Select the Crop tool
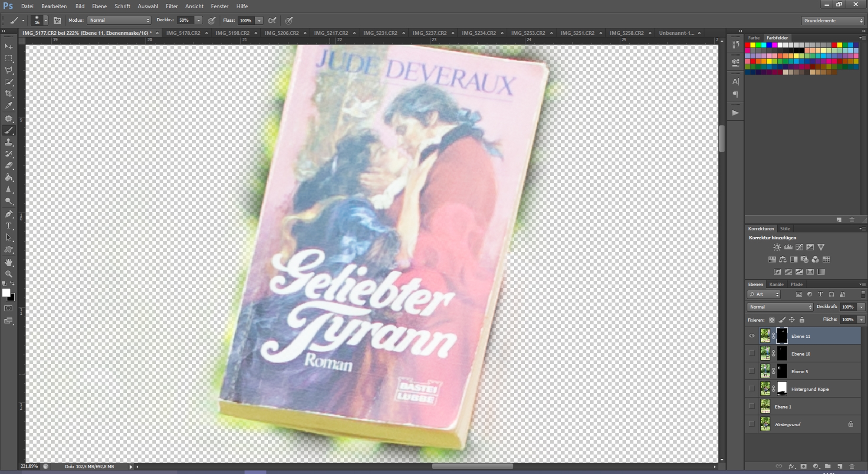Viewport: 868px width, 474px height. coord(9,94)
